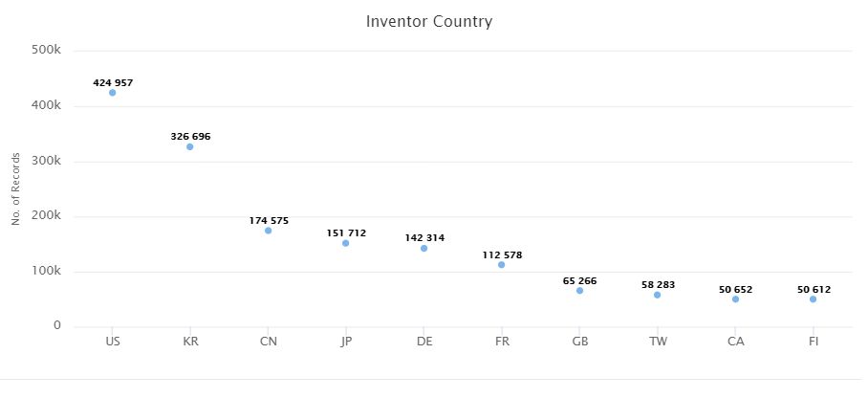The height and width of the screenshot is (398, 868).
Task: Select the TW data point dot
Action: 657,295
